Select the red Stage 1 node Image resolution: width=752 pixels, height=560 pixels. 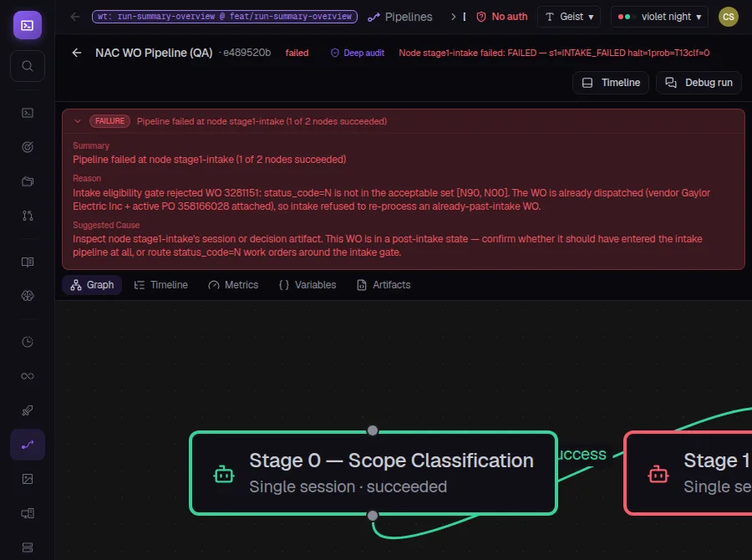(x=688, y=473)
